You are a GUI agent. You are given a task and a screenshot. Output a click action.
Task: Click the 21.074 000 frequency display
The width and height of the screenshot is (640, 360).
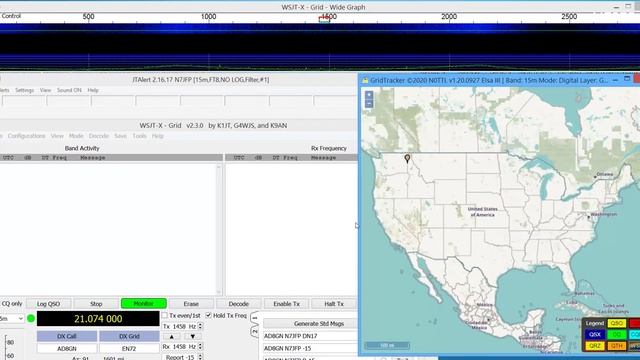98,319
